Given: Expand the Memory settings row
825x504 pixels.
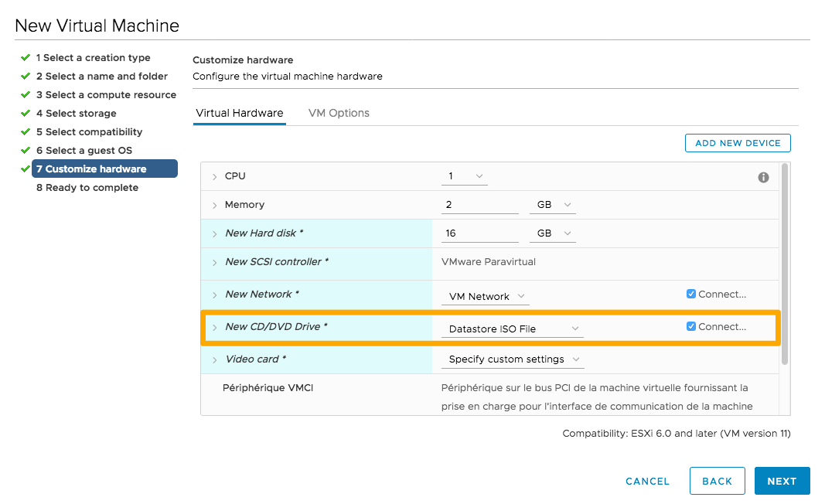Looking at the screenshot, I should (215, 206).
